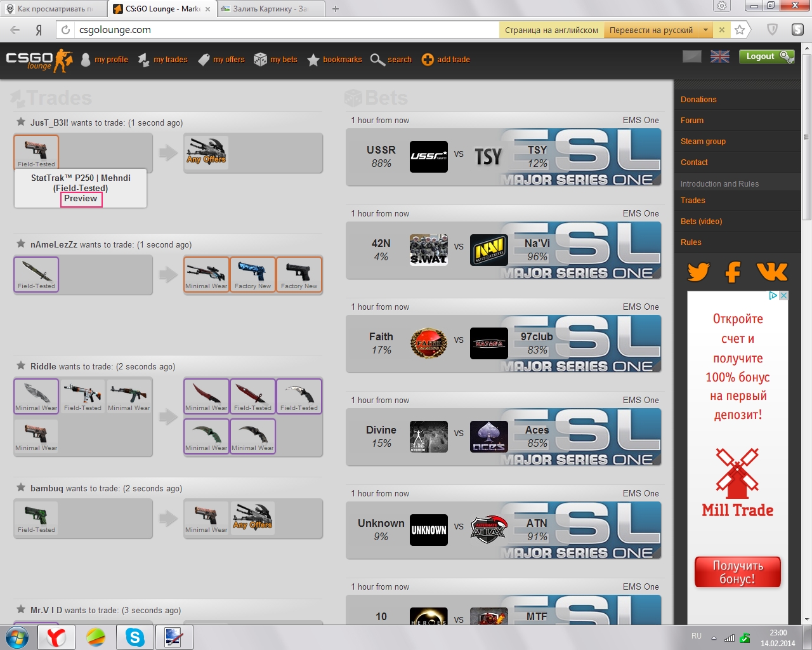Click the Divine team logo
The height and width of the screenshot is (650, 812).
point(429,437)
